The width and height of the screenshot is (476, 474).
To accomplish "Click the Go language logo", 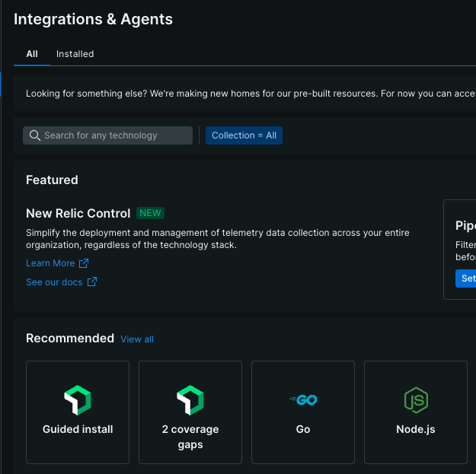I will (302, 399).
